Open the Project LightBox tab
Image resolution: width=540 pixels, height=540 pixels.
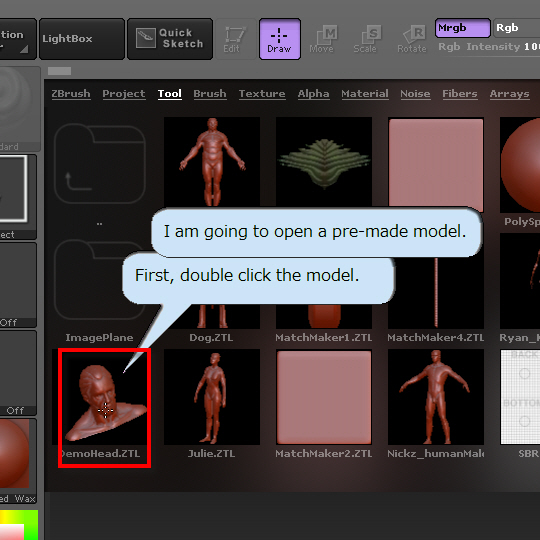click(x=124, y=94)
